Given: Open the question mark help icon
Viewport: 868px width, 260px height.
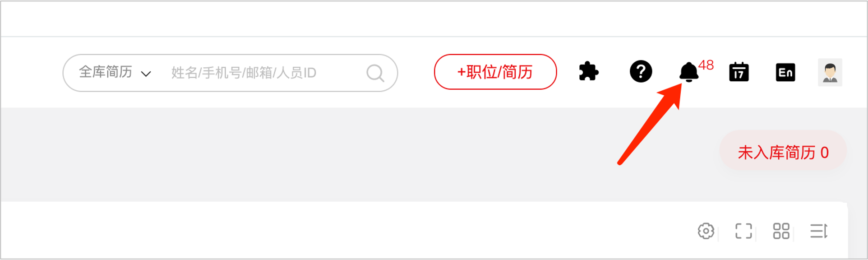Looking at the screenshot, I should point(641,71).
